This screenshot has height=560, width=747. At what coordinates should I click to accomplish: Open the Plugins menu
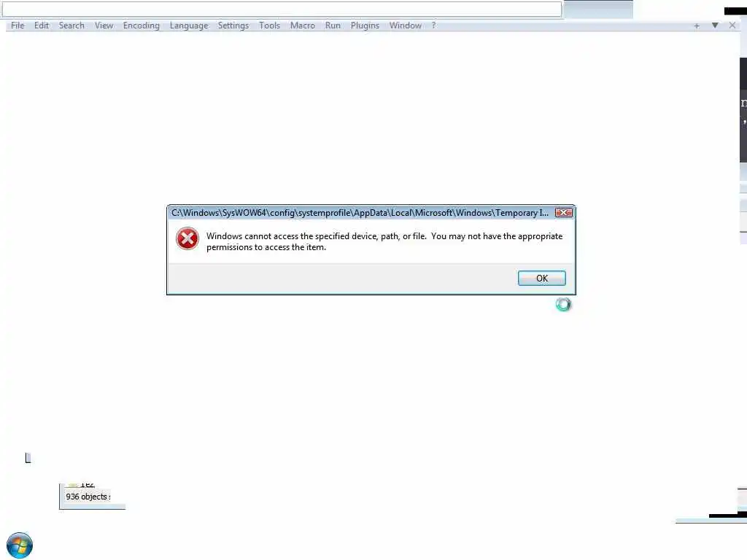click(365, 26)
